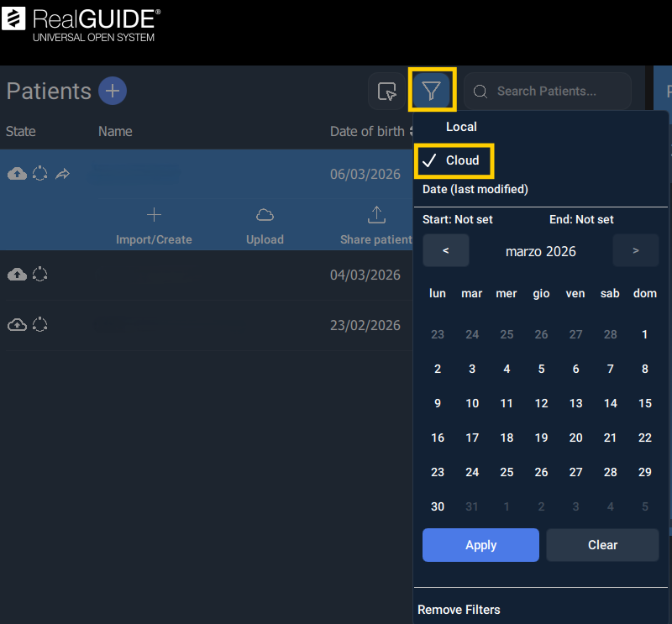Go to previous month in calendar
Screen dimensions: 672x624
(x=445, y=251)
